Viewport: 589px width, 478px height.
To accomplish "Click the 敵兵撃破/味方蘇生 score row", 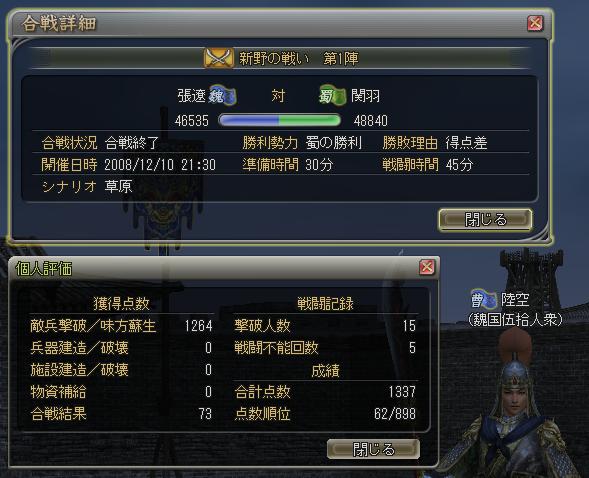I will (x=121, y=326).
